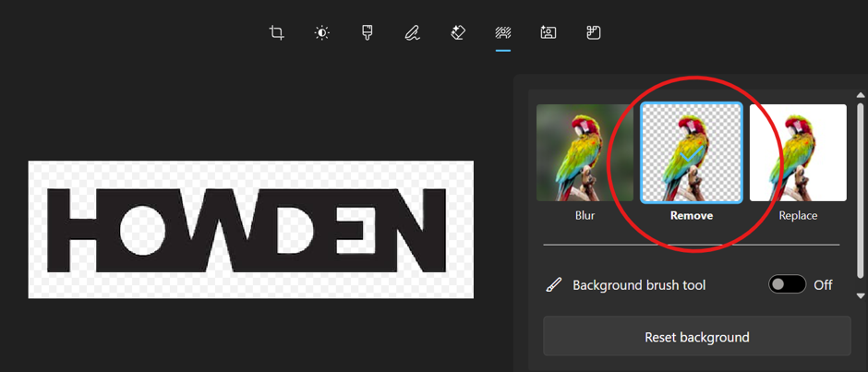
Task: Click the scrollbar down arrow
Action: coord(861,295)
